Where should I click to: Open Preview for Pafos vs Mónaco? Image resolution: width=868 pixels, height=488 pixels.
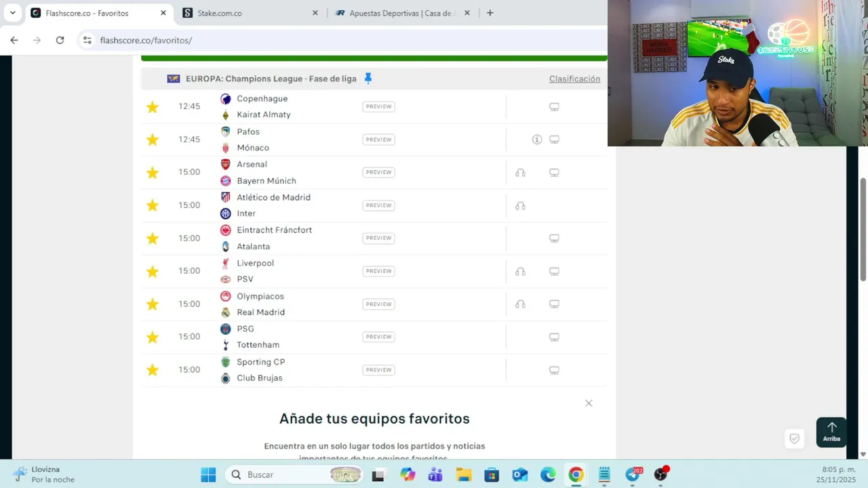[378, 140]
